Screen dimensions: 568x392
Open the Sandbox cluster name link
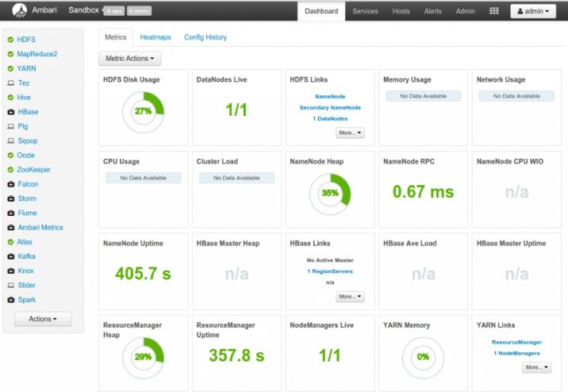[83, 10]
